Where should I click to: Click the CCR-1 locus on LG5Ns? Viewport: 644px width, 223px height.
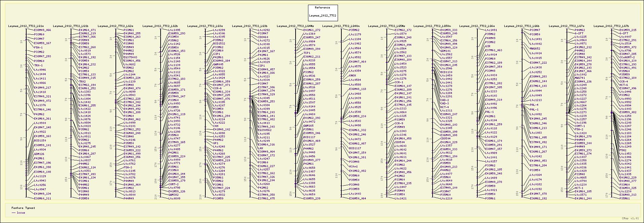(x=399, y=82)
